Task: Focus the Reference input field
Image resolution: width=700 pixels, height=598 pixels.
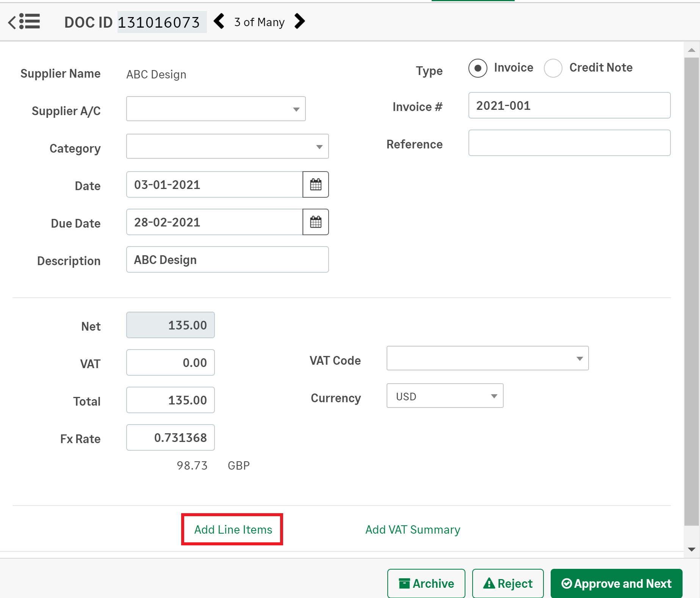Action: 569,143
